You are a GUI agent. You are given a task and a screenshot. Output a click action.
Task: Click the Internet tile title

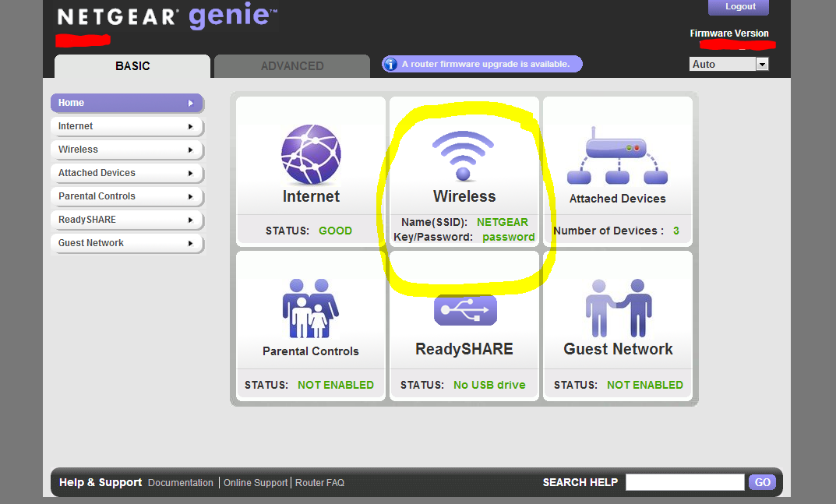click(x=311, y=196)
